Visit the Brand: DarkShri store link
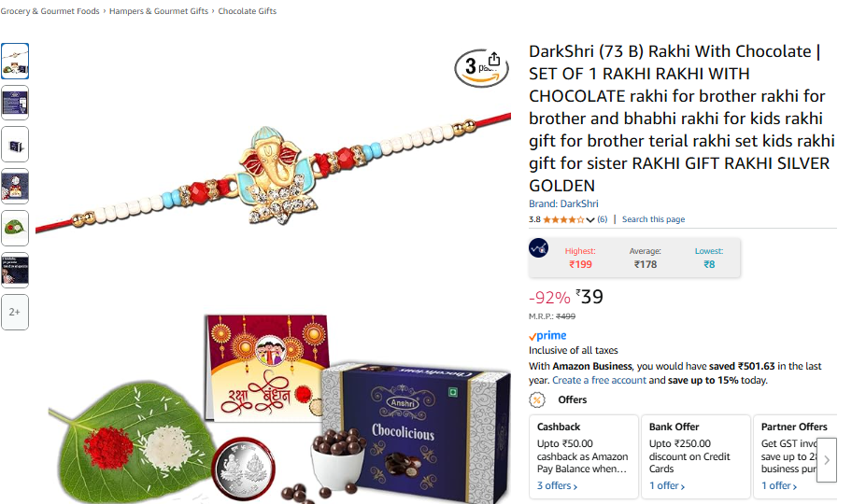Viewport: 852px width, 504px height. [x=563, y=203]
